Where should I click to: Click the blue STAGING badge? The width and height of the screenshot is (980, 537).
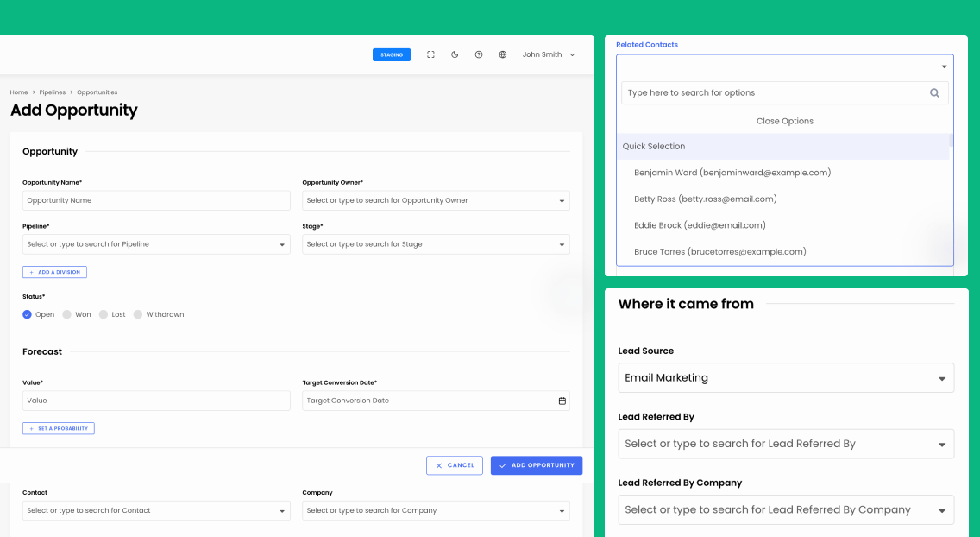click(392, 55)
